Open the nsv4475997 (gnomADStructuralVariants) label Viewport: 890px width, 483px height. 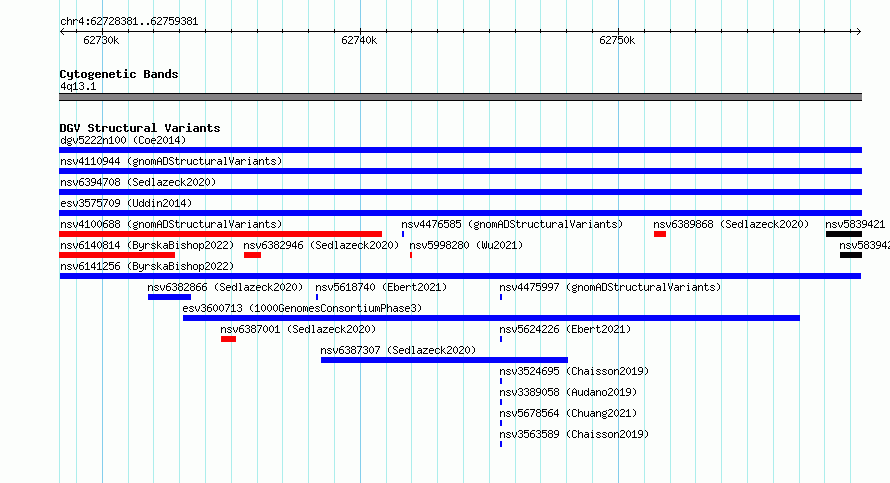pyautogui.click(x=610, y=287)
